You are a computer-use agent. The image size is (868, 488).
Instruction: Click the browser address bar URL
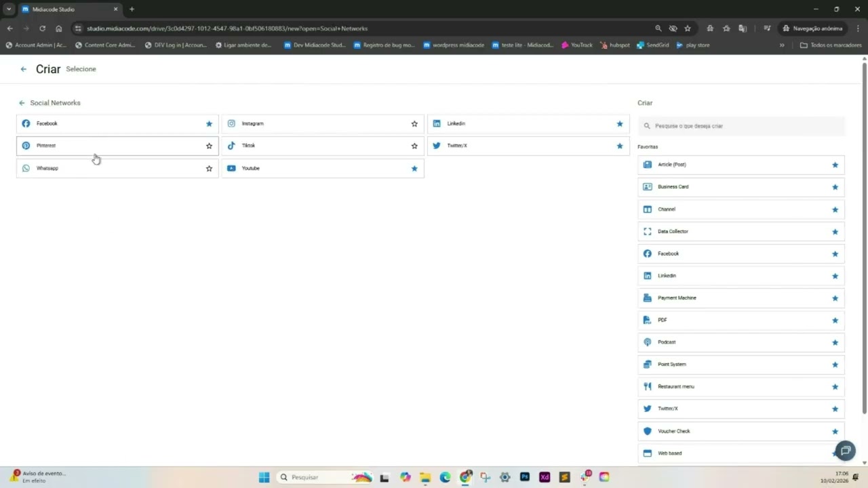(x=227, y=28)
